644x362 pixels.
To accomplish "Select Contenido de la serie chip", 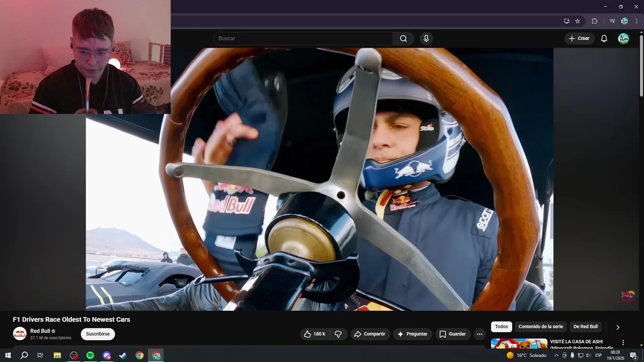I will [x=541, y=327].
